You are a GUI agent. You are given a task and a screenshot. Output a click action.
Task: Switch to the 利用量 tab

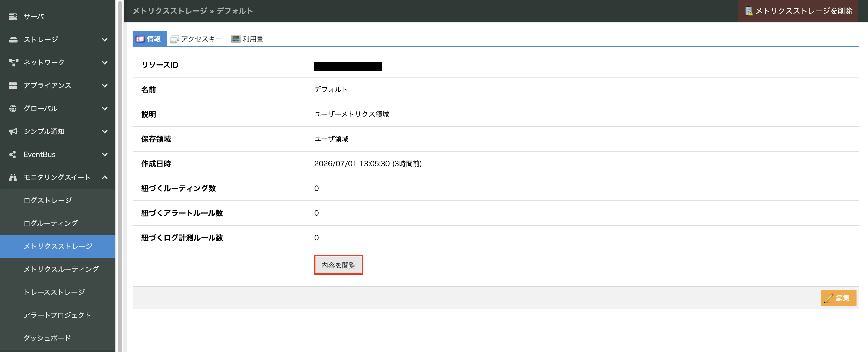tap(248, 39)
